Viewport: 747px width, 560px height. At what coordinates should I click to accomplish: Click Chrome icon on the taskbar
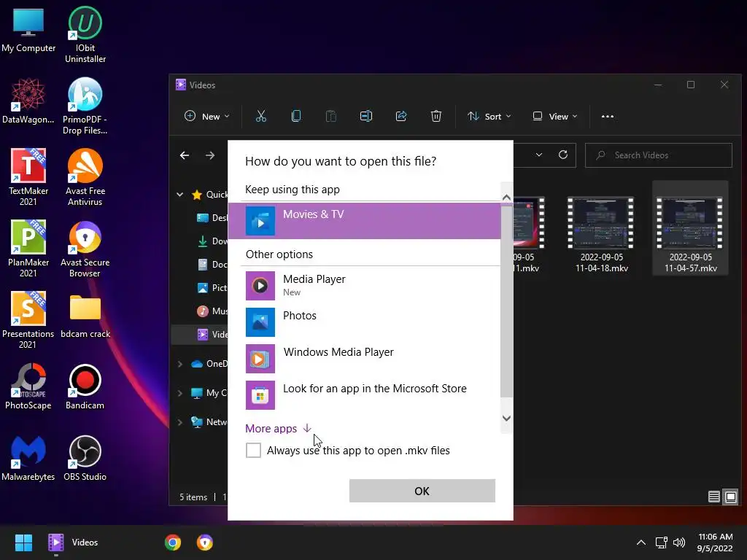click(x=173, y=542)
